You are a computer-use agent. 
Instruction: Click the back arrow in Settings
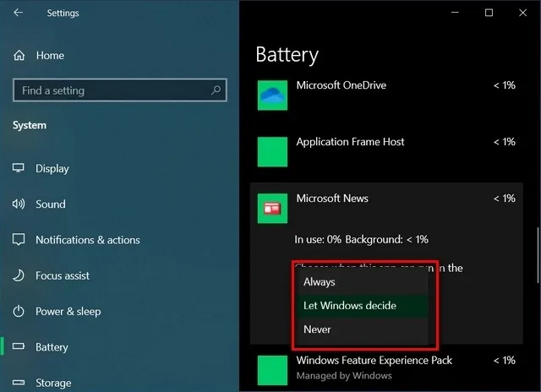tap(18, 13)
